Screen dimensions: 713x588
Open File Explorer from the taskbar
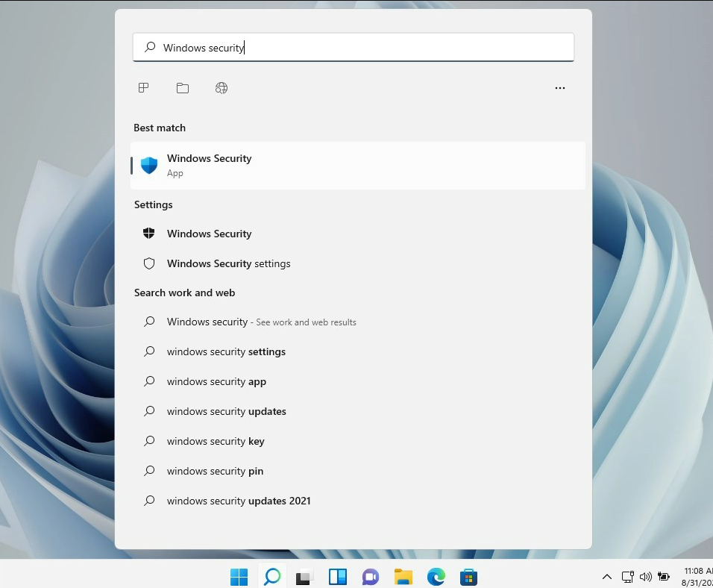pos(403,577)
